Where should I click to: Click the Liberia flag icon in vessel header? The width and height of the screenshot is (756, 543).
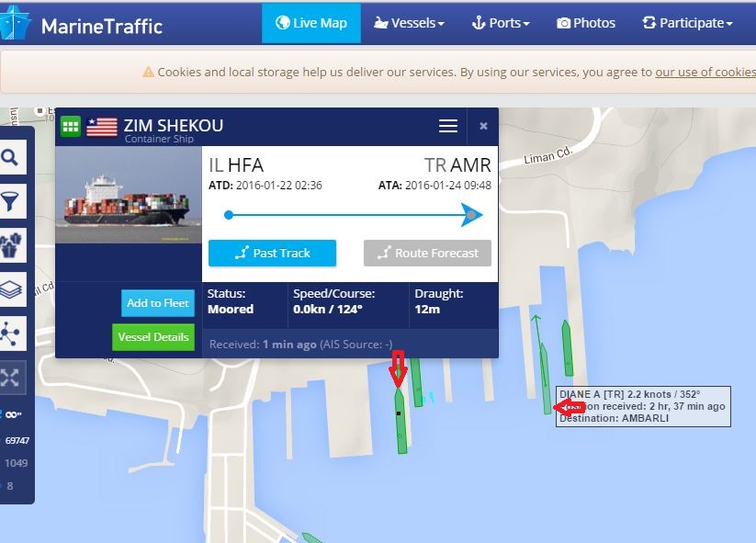point(102,128)
